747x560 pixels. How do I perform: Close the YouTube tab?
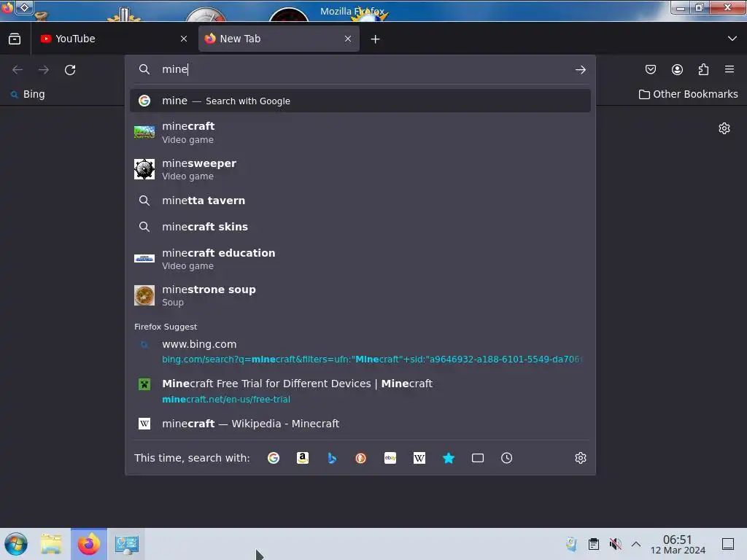(184, 39)
